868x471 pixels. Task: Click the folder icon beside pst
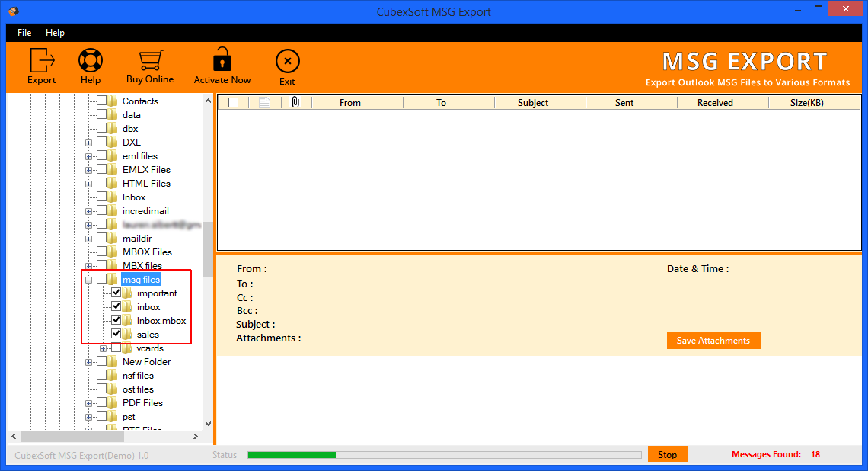(x=113, y=416)
